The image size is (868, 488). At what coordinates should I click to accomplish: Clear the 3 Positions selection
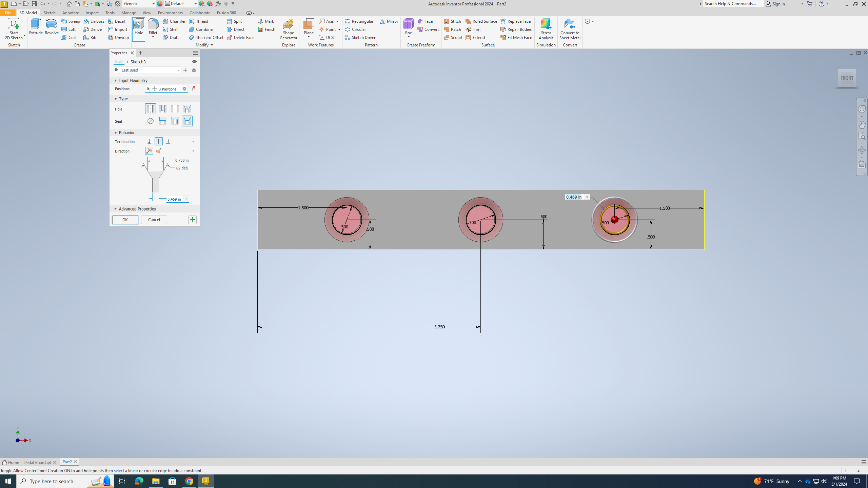pyautogui.click(x=184, y=89)
